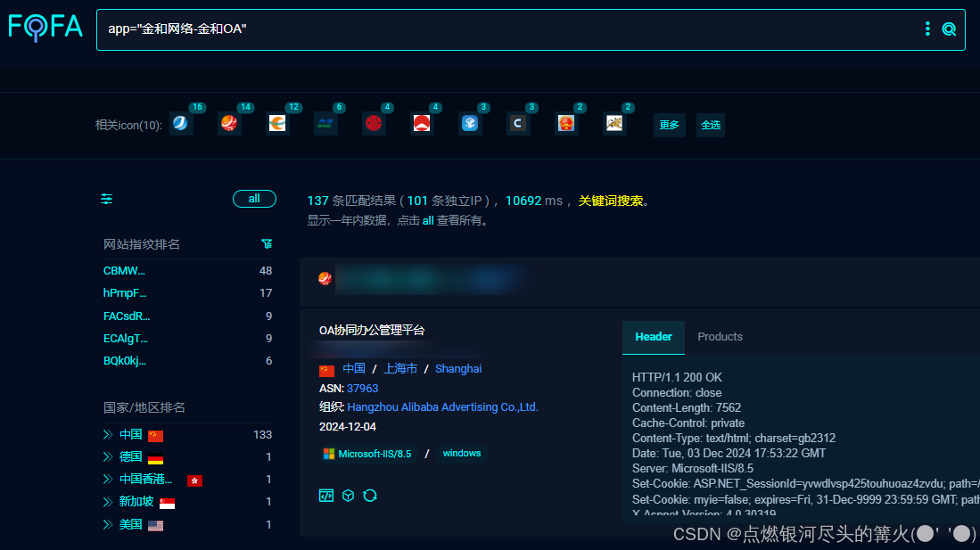The image size is (980, 550).
Task: Select the last related icon with badge 2
Action: point(614,123)
